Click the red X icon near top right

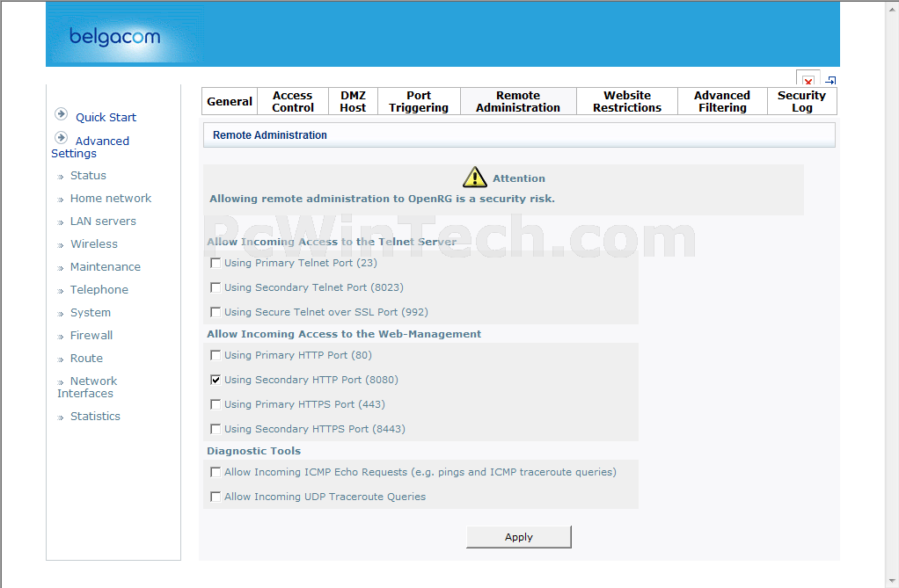click(808, 81)
